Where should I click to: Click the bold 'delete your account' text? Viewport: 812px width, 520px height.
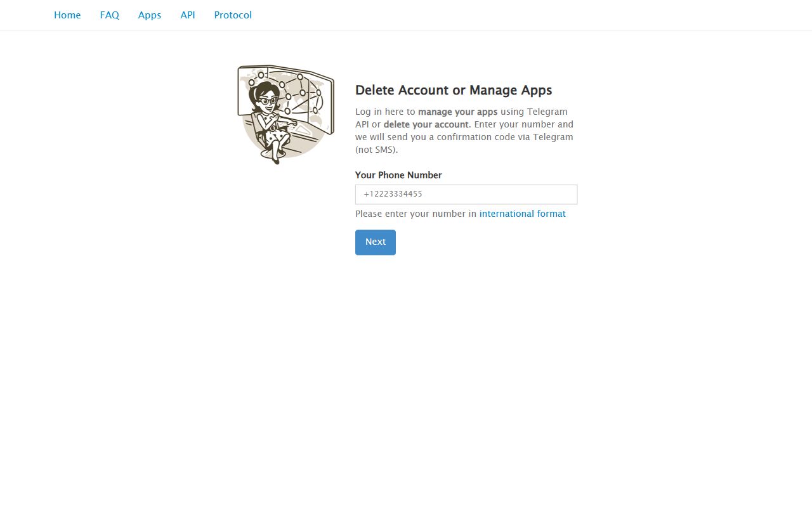(426, 124)
